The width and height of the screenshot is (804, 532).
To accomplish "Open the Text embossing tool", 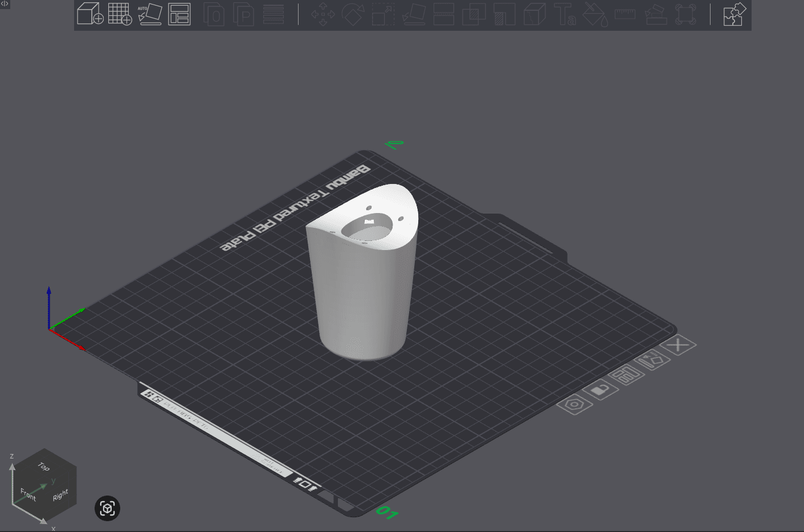I will (565, 15).
